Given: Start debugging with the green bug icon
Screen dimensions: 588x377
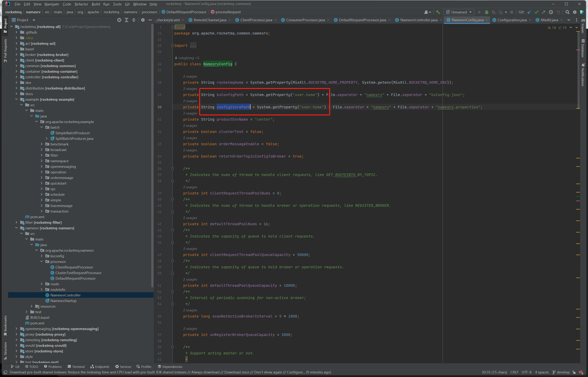Looking at the screenshot, I should (x=486, y=12).
